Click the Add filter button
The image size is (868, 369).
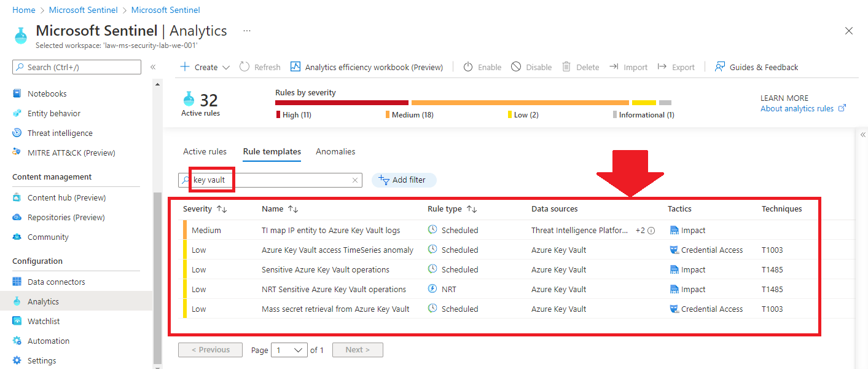coord(404,180)
